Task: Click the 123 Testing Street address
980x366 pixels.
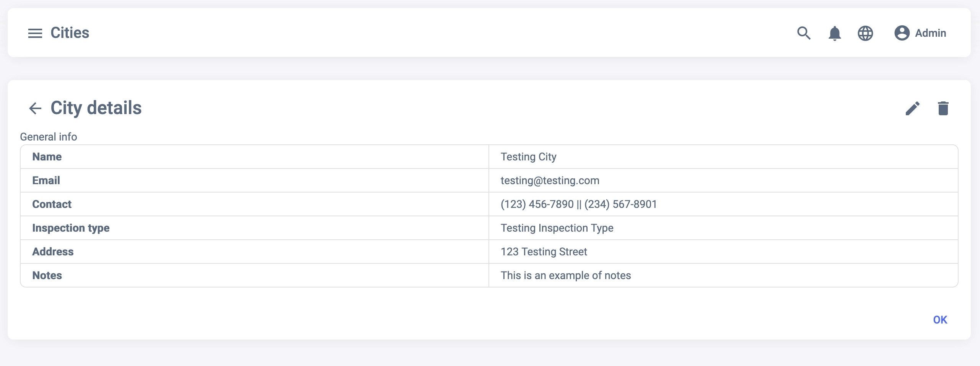Action: [544, 252]
